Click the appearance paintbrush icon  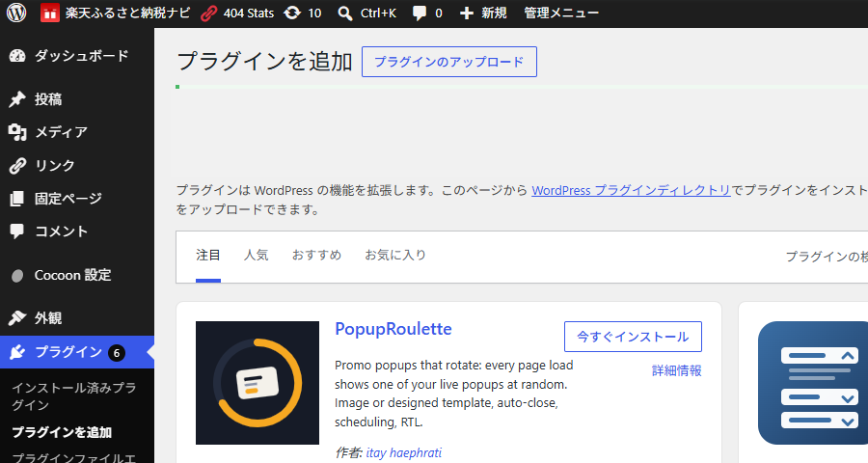pos(17,318)
